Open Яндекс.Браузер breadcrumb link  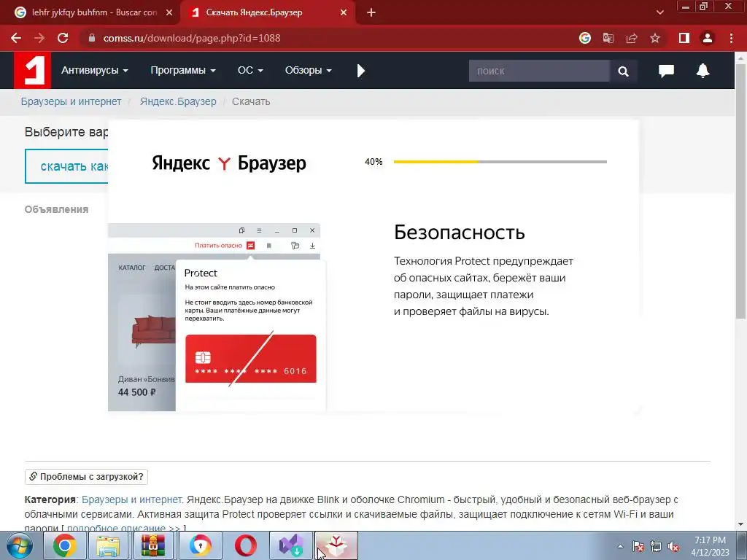click(178, 101)
